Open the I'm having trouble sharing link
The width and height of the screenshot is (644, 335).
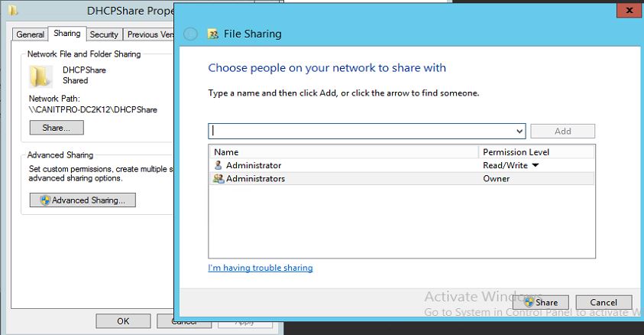click(x=261, y=268)
